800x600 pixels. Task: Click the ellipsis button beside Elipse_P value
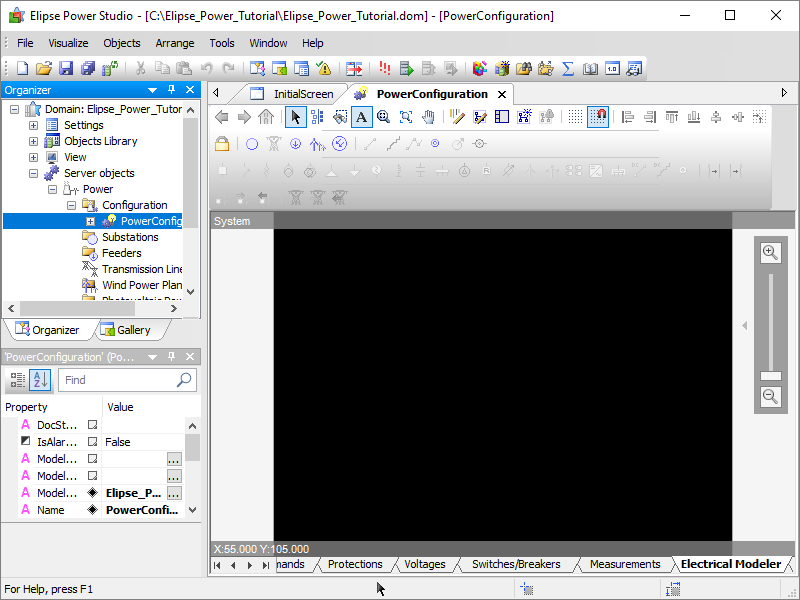tap(174, 493)
